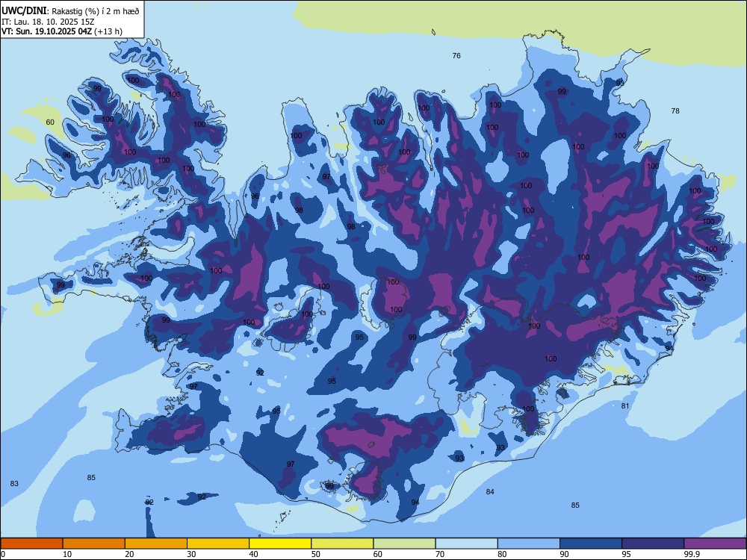Click the '70' legend tick label
The width and height of the screenshot is (747, 560).
pos(440,554)
